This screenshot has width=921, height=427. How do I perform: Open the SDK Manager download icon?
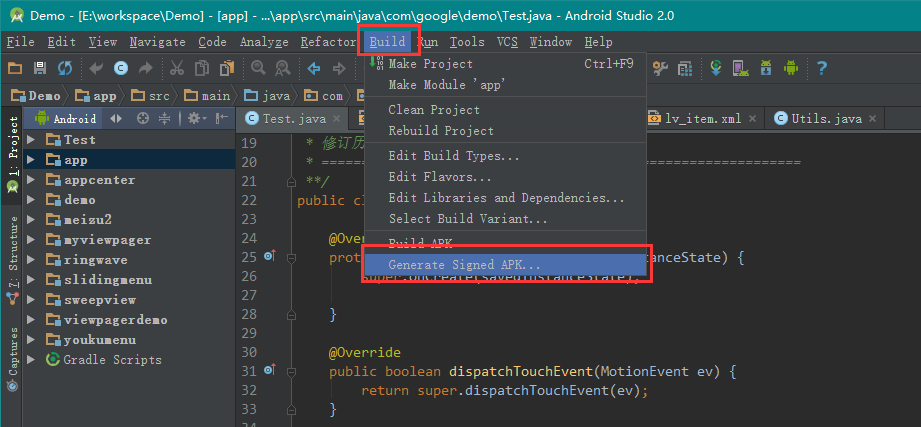click(766, 69)
